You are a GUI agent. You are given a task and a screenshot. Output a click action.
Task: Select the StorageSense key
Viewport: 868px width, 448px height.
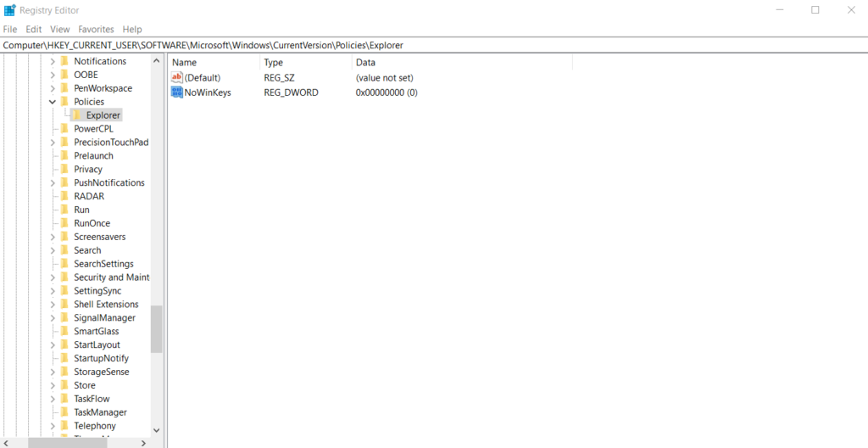click(102, 372)
